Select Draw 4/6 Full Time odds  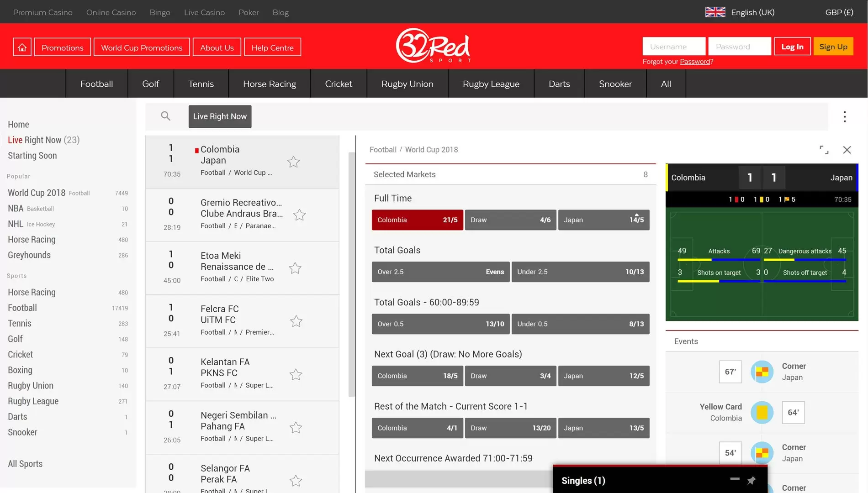point(511,220)
